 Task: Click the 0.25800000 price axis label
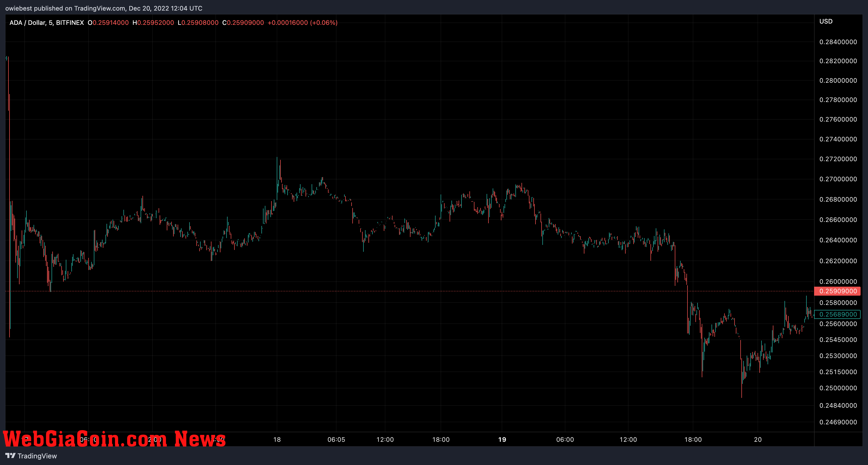click(838, 303)
